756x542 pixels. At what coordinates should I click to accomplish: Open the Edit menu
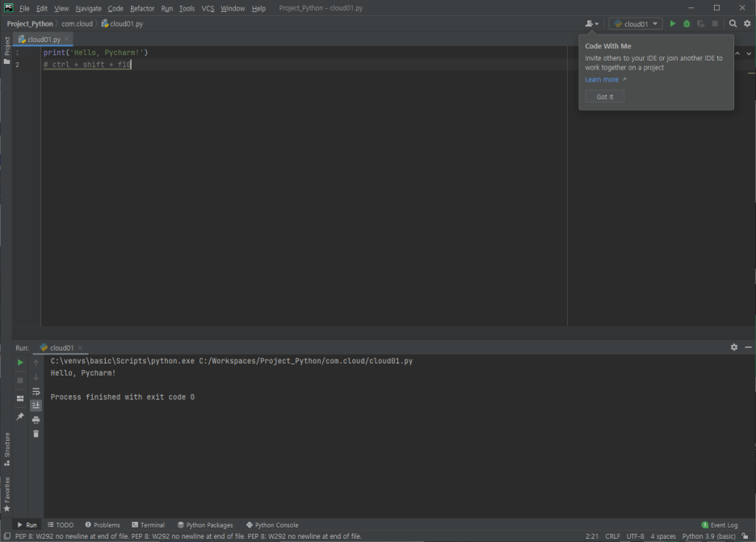(x=42, y=8)
